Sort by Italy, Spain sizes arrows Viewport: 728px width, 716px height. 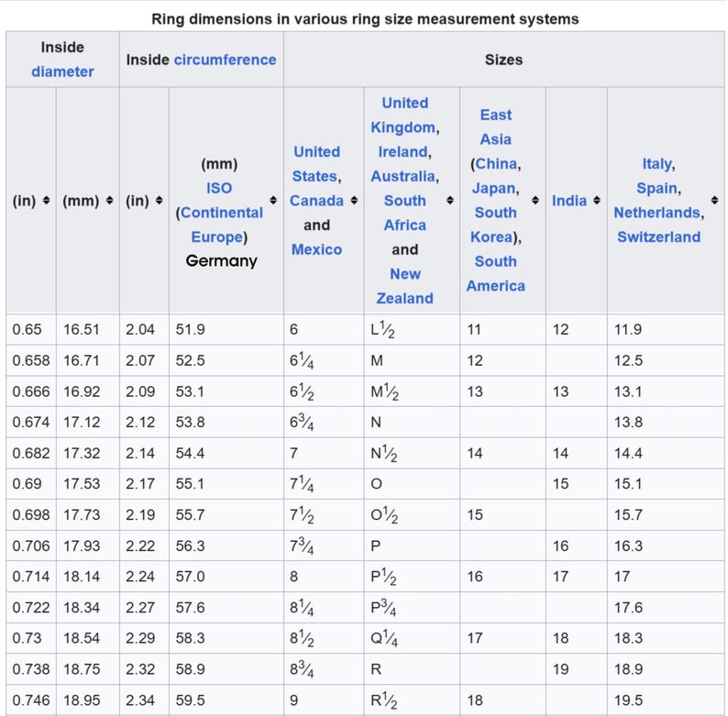(714, 200)
